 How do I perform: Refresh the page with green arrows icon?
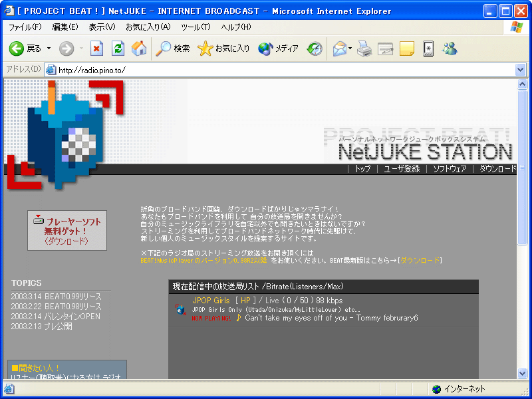[118, 49]
